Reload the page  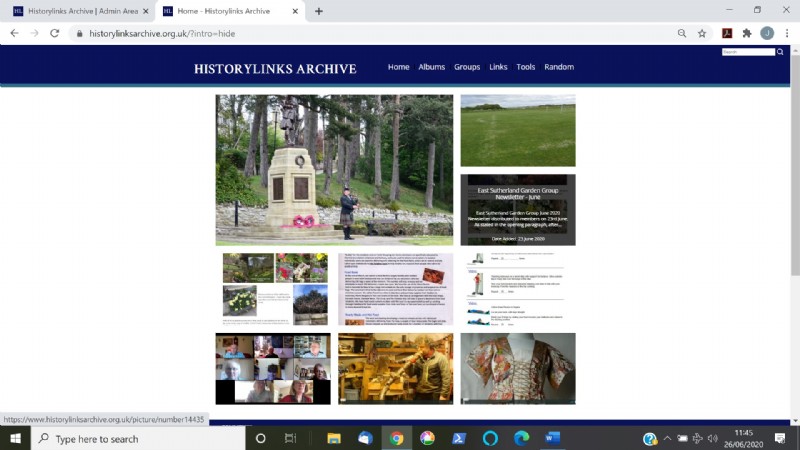[54, 33]
